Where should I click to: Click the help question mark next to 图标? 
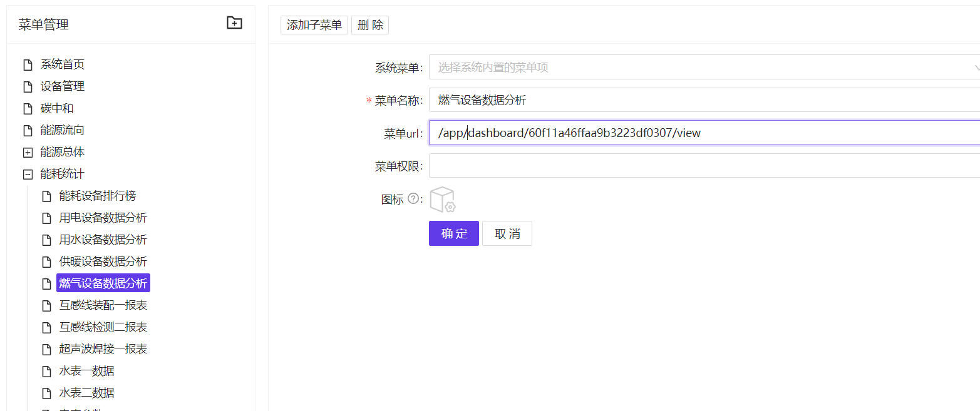pyautogui.click(x=413, y=200)
